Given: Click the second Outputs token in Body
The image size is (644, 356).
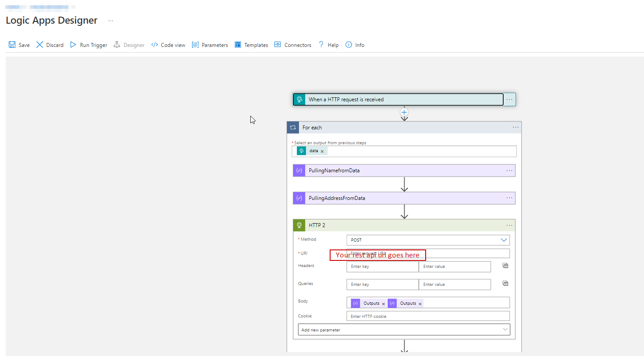Looking at the screenshot, I should pos(406,303).
